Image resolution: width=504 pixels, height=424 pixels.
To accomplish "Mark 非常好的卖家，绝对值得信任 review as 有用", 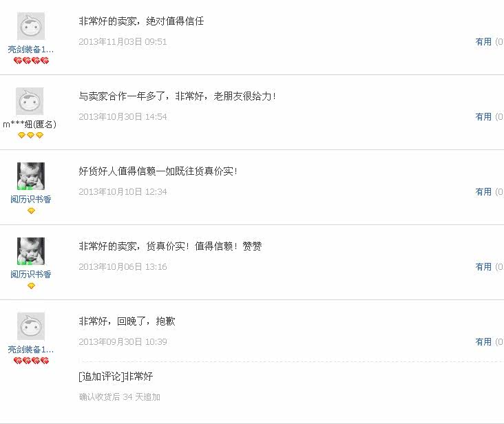I will pyautogui.click(x=483, y=42).
